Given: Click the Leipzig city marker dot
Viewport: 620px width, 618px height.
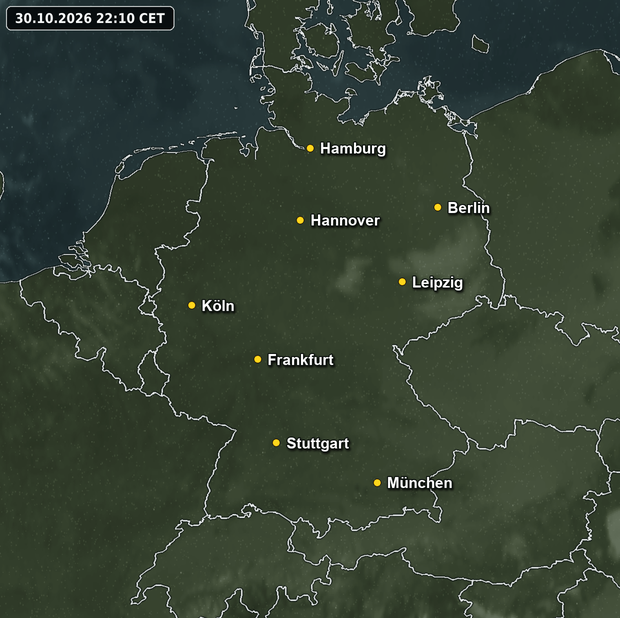Looking at the screenshot, I should tap(402, 282).
